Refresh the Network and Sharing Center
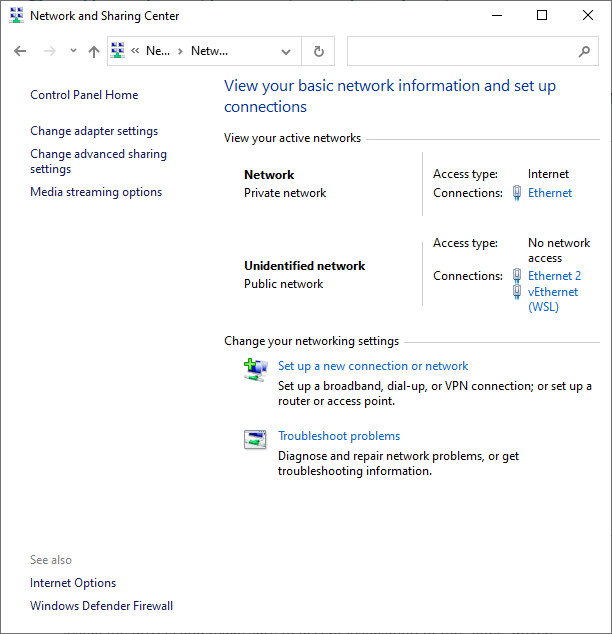The image size is (612, 634). click(x=319, y=51)
